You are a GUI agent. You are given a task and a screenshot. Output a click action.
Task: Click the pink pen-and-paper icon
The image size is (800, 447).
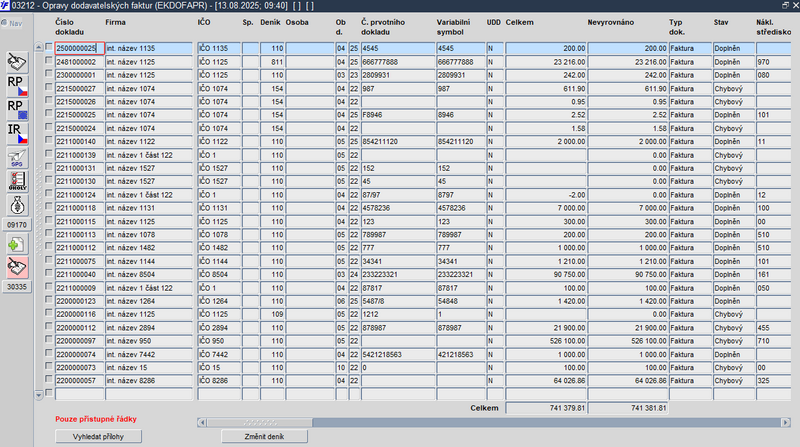coord(17,267)
